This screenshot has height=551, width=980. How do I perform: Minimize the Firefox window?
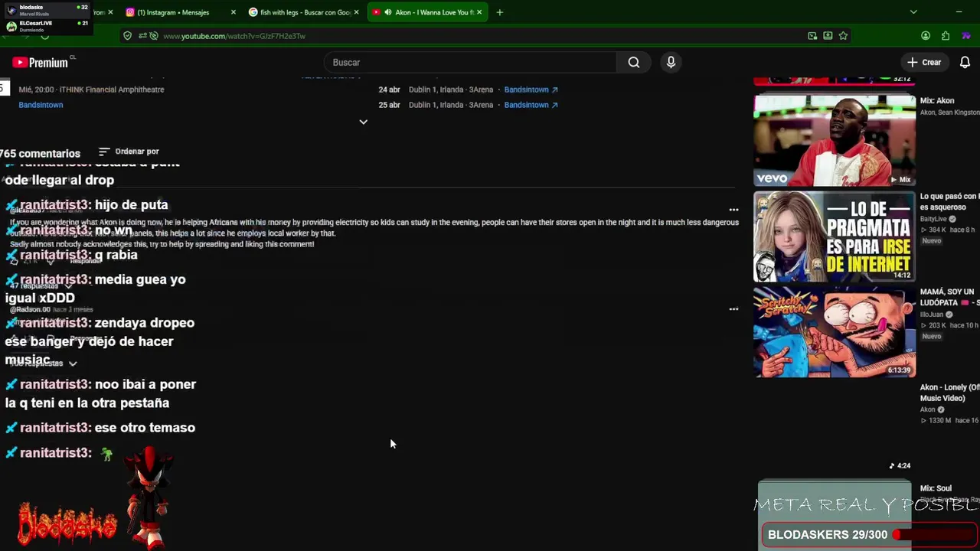959,12
